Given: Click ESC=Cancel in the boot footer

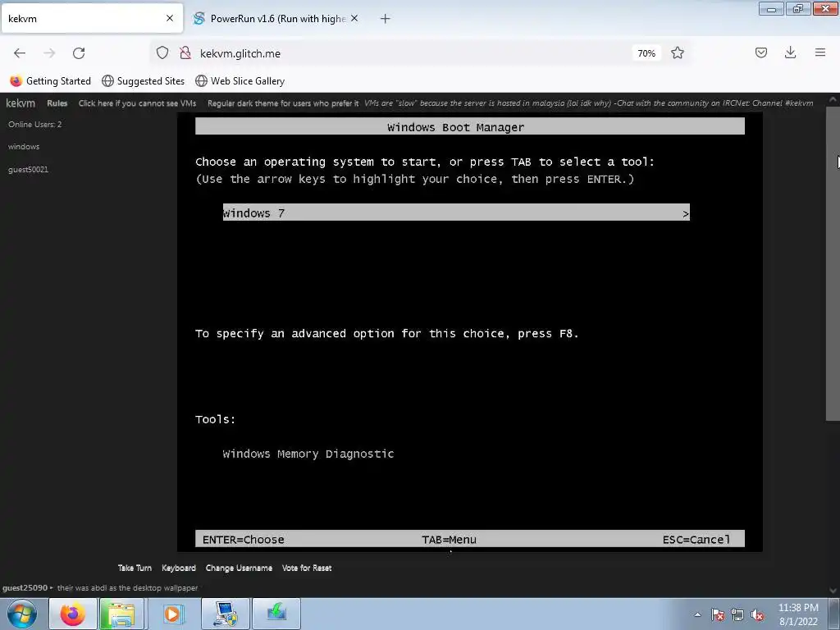Looking at the screenshot, I should (696, 540).
